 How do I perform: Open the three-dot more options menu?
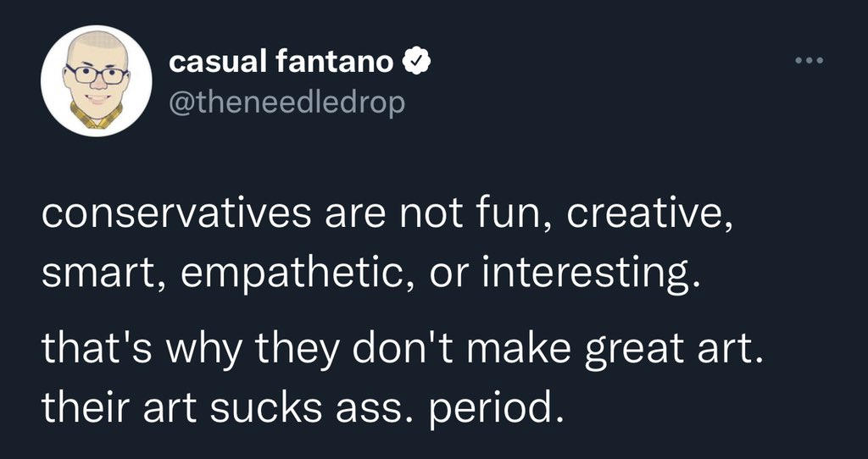pyautogui.click(x=810, y=61)
